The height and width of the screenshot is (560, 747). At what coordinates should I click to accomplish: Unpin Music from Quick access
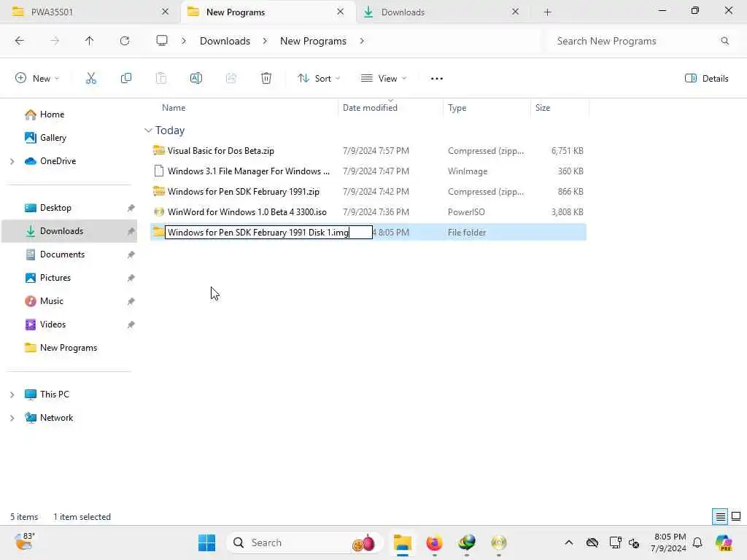pos(131,301)
